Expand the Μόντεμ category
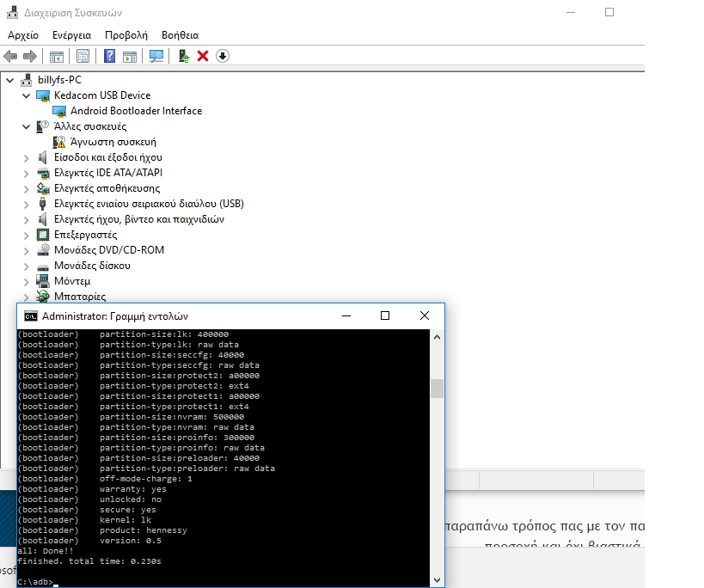The width and height of the screenshot is (704, 588). coord(26,281)
